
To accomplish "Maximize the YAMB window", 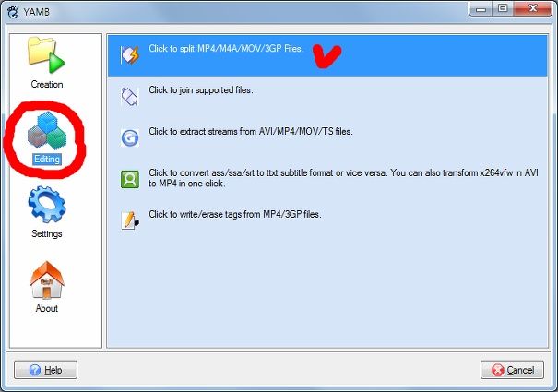I will 503,8.
